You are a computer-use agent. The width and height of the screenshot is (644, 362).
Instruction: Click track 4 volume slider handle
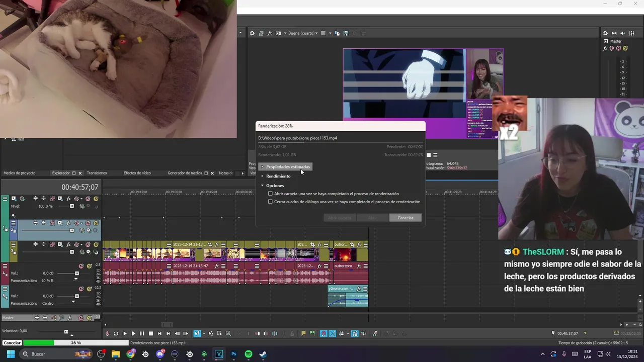(77, 273)
